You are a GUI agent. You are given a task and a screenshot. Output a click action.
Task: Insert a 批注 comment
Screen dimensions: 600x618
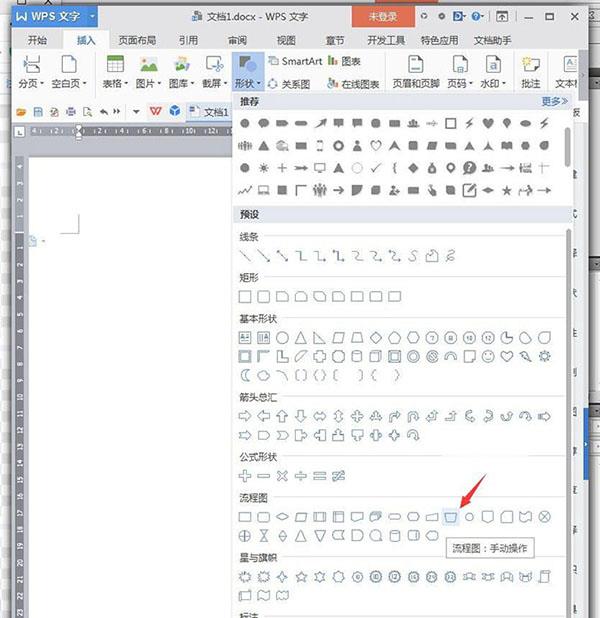click(531, 72)
